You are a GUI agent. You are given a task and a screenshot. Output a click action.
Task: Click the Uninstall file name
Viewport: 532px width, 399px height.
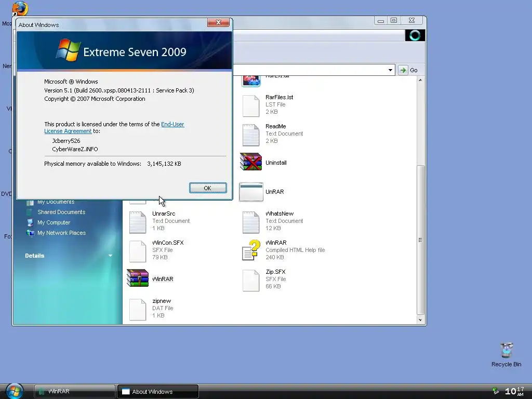[x=276, y=163]
